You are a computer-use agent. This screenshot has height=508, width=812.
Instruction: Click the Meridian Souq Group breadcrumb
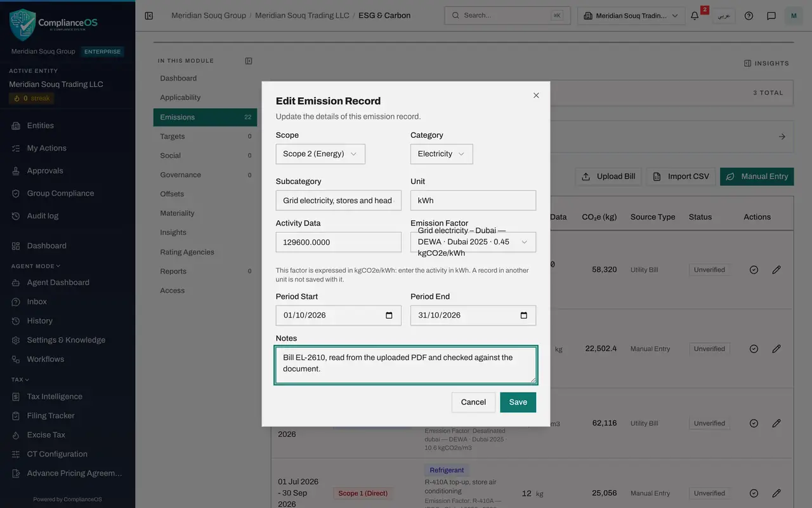pyautogui.click(x=209, y=15)
